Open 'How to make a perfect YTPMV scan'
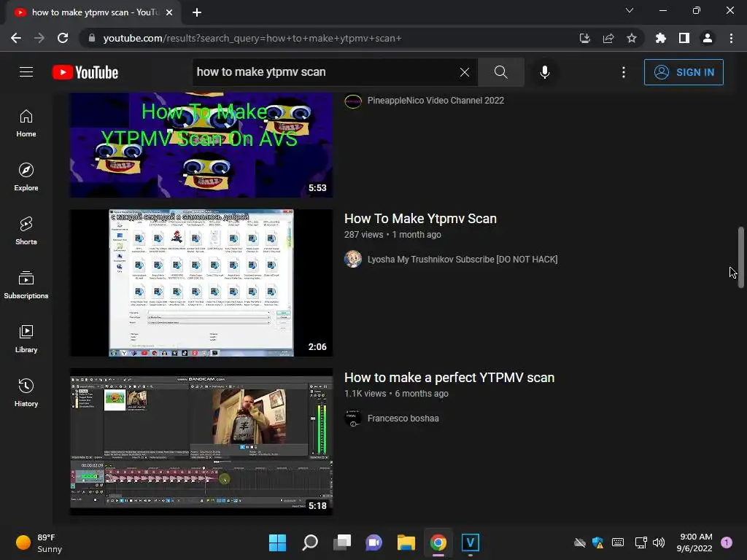Screen dimensions: 747x560 tap(449, 378)
